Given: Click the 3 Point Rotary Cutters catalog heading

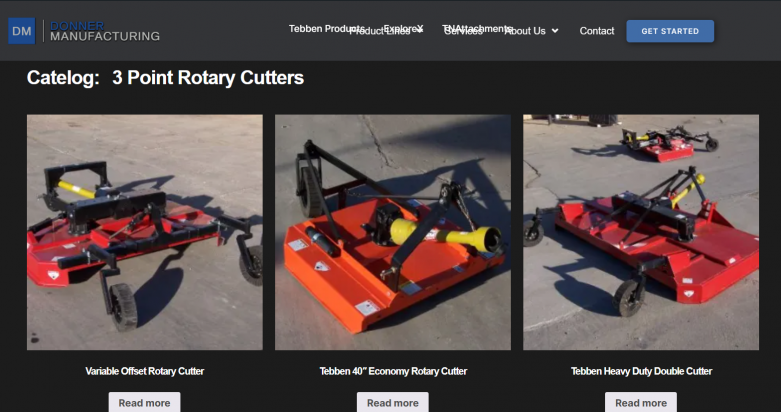Looking at the screenshot, I should tap(208, 78).
